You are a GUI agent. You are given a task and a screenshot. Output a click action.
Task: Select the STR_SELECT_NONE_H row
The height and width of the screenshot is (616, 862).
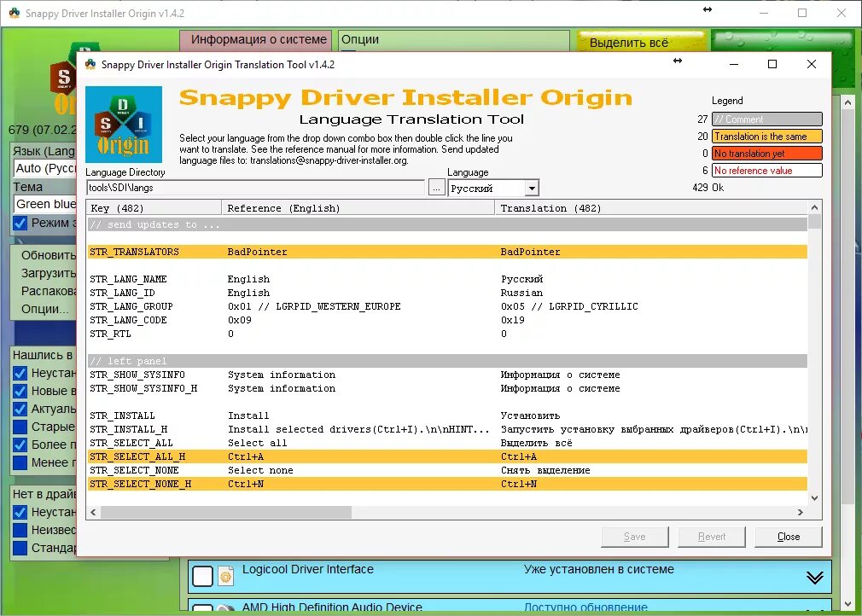click(x=447, y=484)
